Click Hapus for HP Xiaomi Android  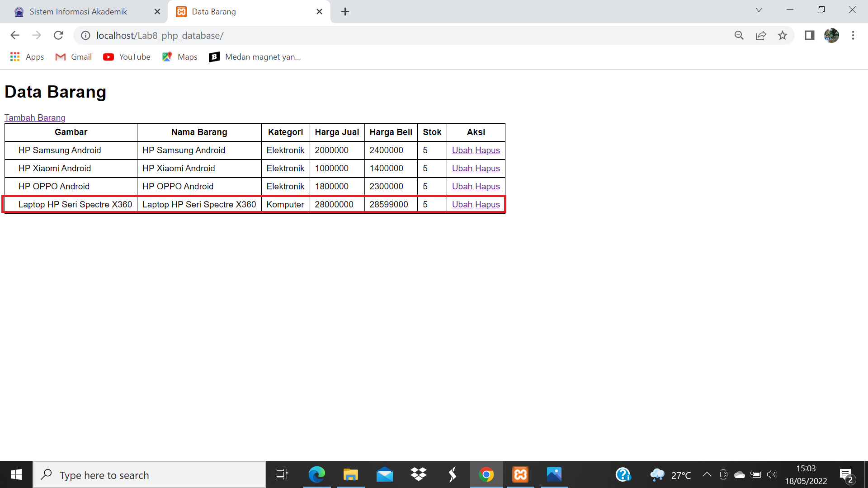coord(487,169)
